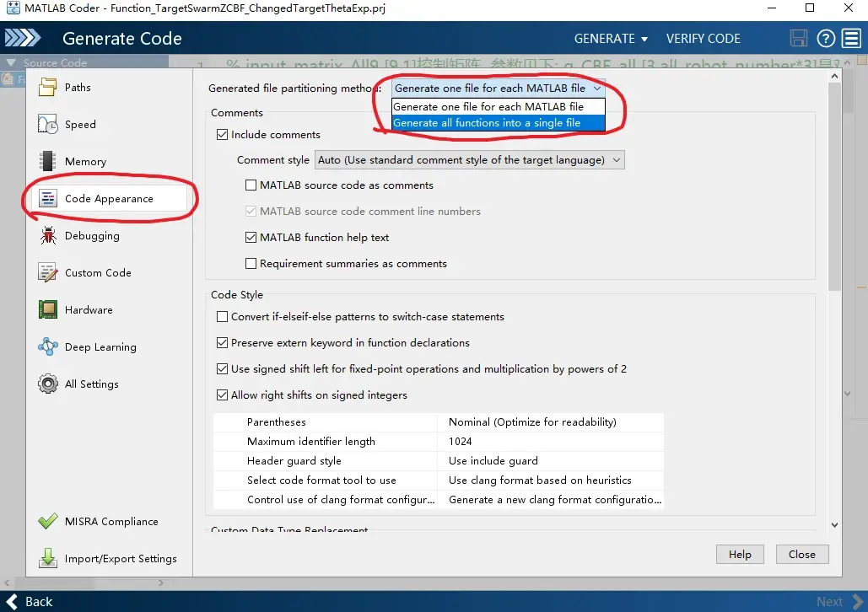
Task: Open Import/Export Settings icon
Action: tap(47, 558)
